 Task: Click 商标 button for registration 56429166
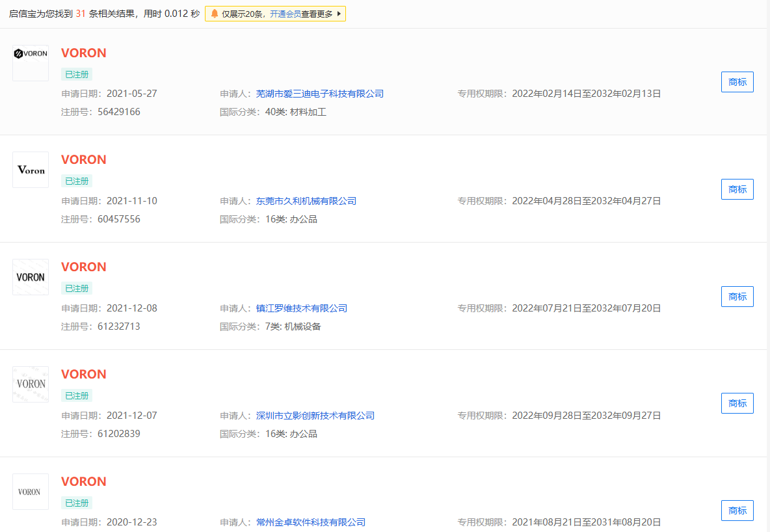click(737, 82)
